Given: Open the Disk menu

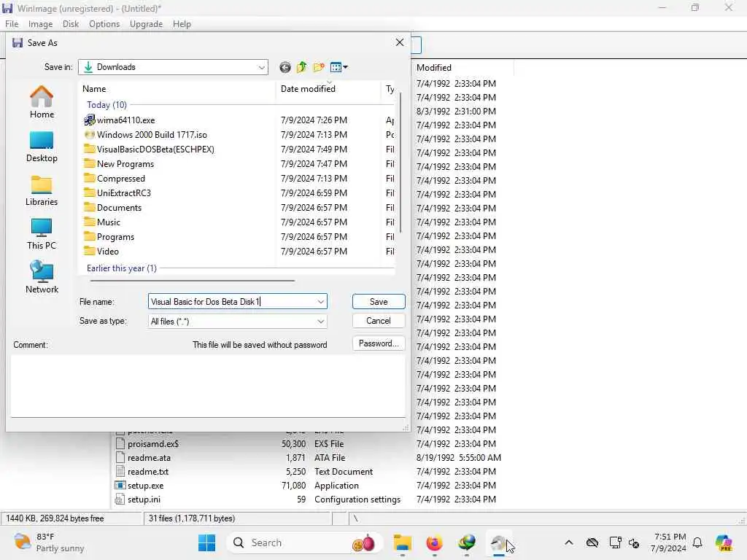Looking at the screenshot, I should click(71, 24).
